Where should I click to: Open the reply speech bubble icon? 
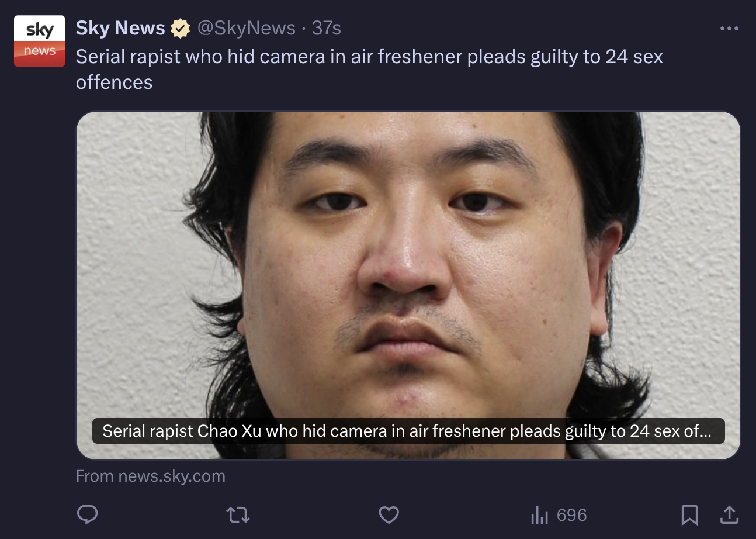point(87,514)
